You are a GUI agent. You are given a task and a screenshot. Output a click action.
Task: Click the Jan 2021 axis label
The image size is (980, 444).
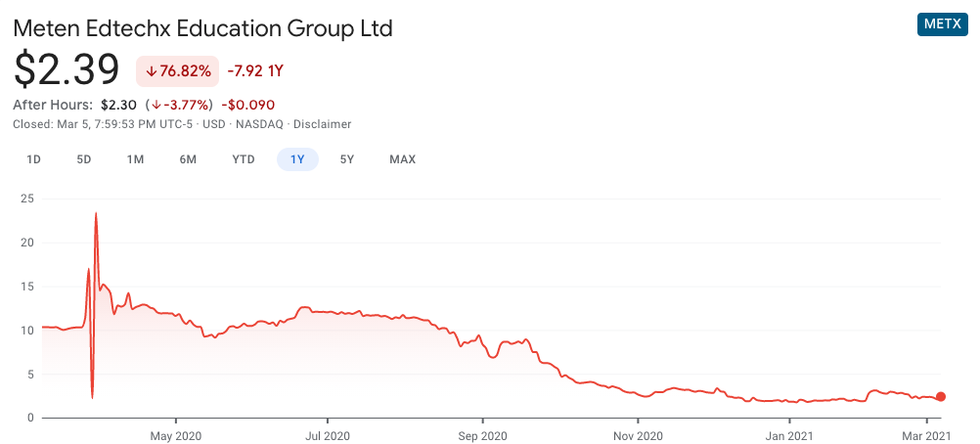(x=788, y=435)
